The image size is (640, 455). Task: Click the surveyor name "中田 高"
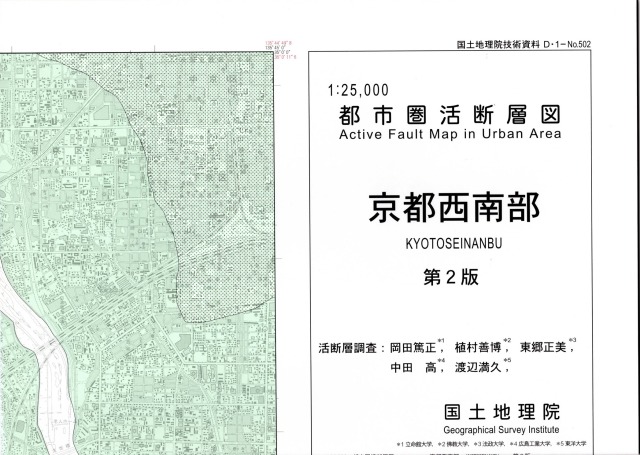click(x=413, y=368)
